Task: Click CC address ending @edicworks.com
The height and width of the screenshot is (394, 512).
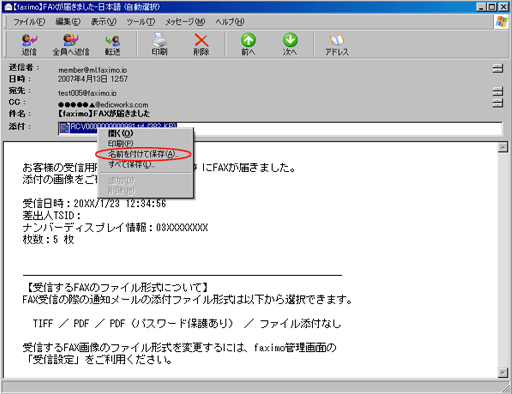Action: 103,105
